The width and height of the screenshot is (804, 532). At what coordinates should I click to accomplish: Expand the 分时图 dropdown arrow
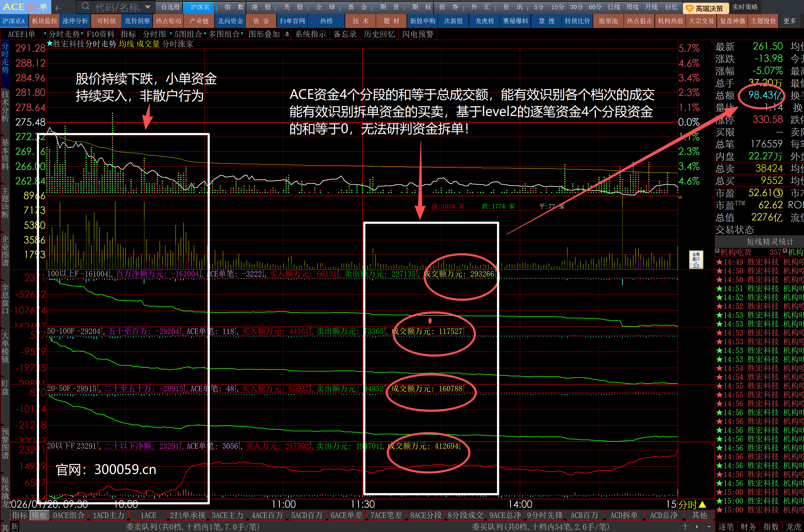pyautogui.click(x=171, y=34)
